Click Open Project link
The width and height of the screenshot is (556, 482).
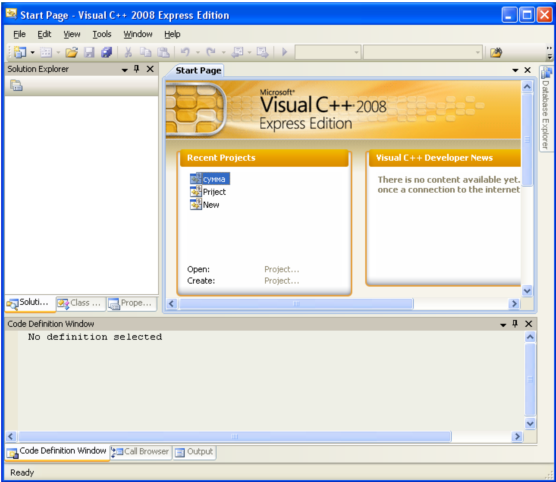click(x=282, y=269)
